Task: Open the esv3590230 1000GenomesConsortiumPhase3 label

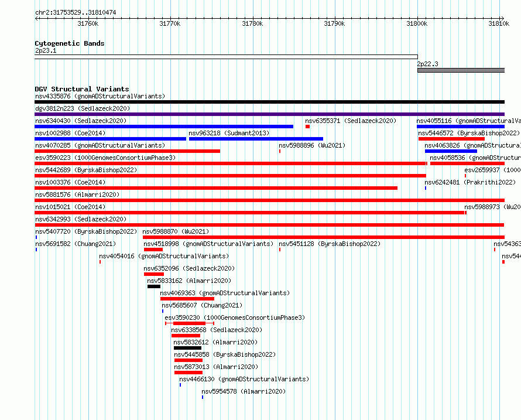Action: click(x=235, y=318)
